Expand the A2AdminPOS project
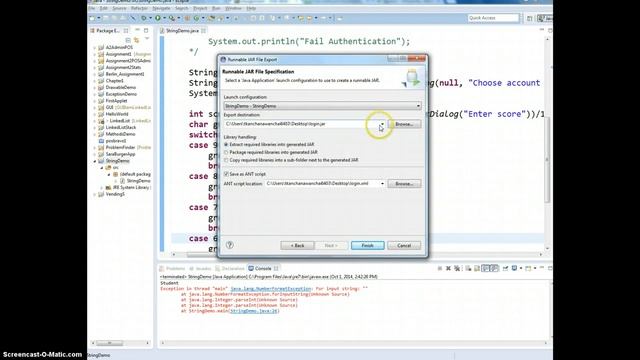The height and width of the screenshot is (360, 640). pyautogui.click(x=95, y=47)
